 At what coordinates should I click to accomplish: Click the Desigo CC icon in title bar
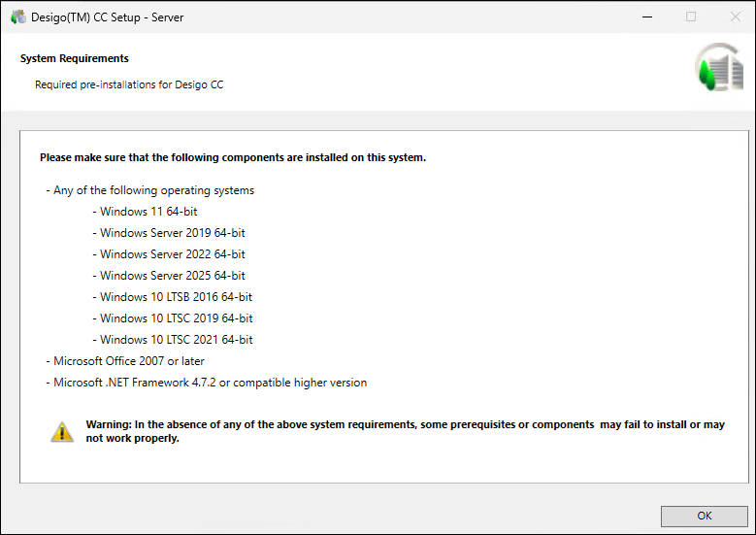[17, 17]
